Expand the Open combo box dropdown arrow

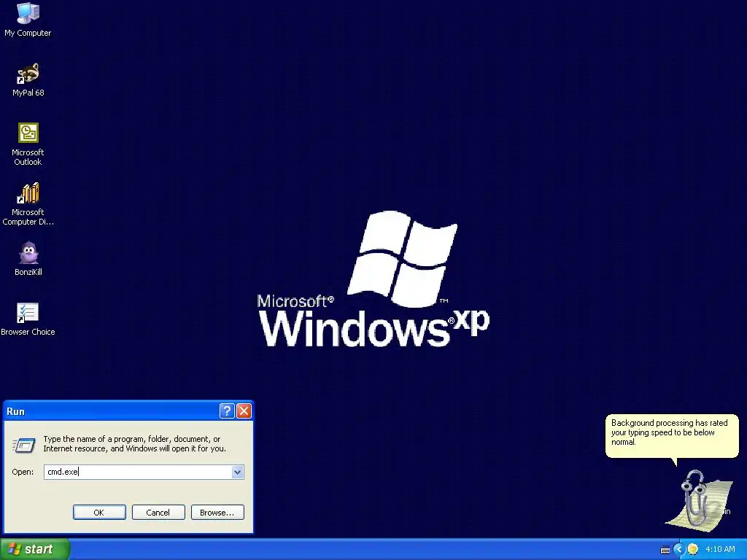click(x=237, y=472)
